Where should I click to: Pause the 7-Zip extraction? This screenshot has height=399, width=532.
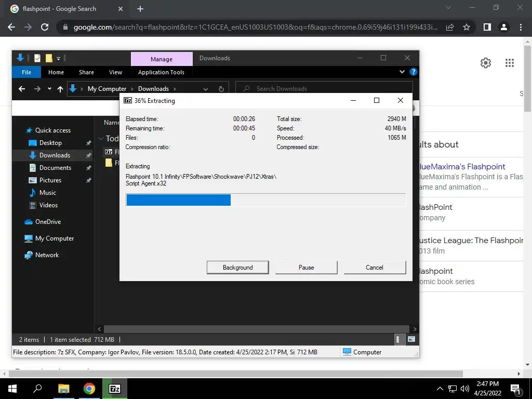coord(306,268)
